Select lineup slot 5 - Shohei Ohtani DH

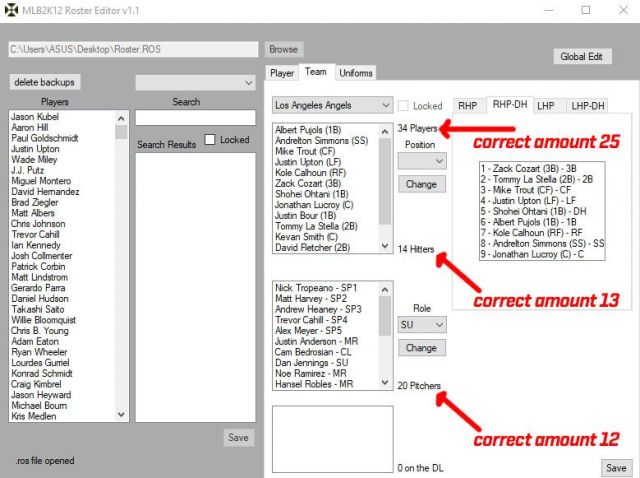click(x=542, y=211)
